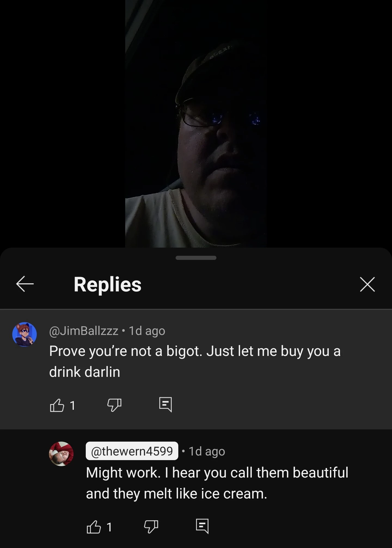The width and height of the screenshot is (392, 548).
Task: Like the comment by @JimBallzzz
Action: point(57,405)
